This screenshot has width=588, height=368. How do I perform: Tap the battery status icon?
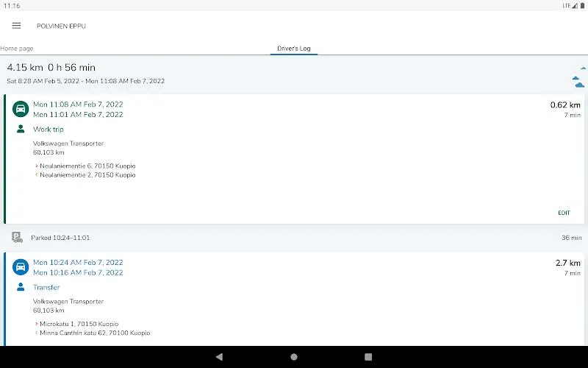(x=582, y=6)
